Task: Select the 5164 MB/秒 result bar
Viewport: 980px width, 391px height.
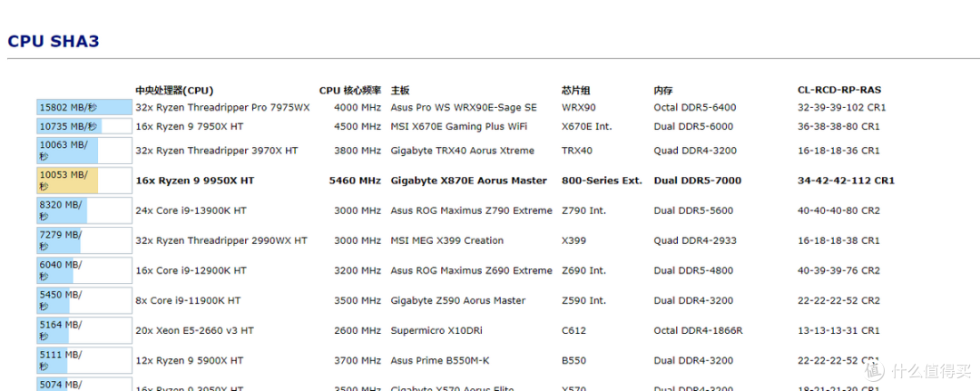Action: point(84,330)
